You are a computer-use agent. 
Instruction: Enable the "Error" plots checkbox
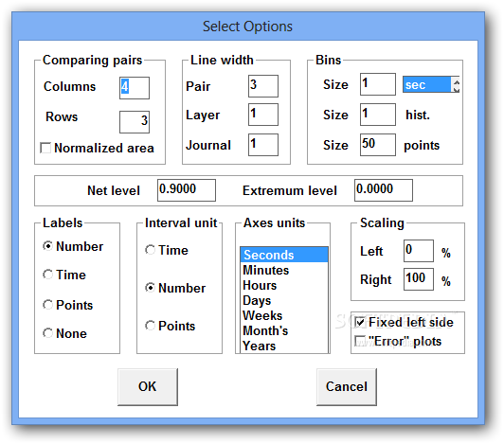[359, 341]
